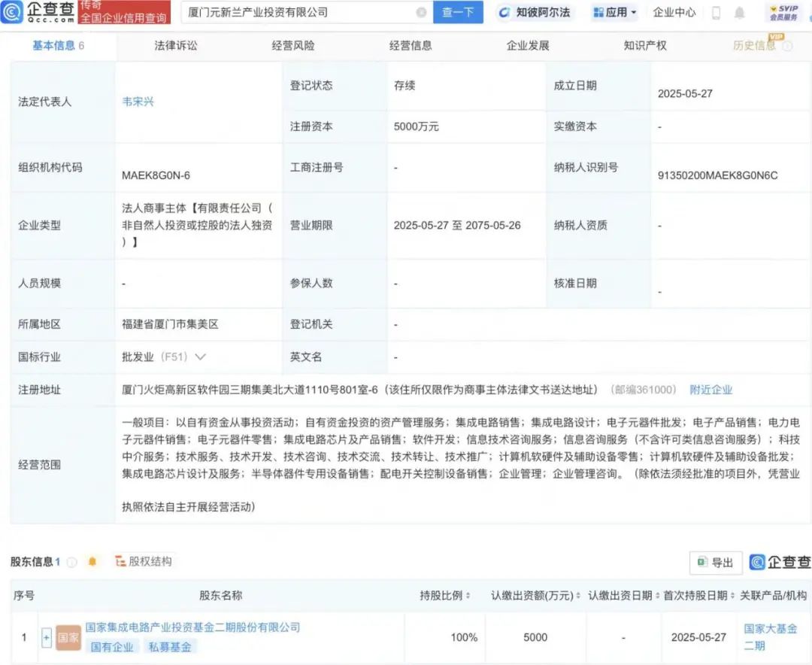Viewport: 812px width, 665px height.
Task: Open notifications bell in top bar
Action: pos(740,13)
